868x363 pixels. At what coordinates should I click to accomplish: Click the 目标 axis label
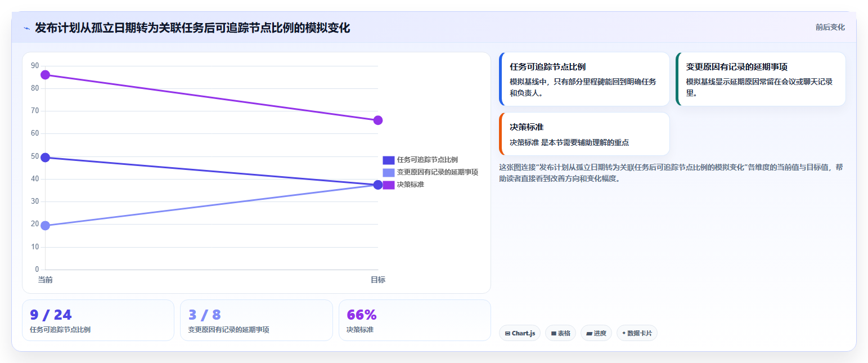(x=378, y=280)
